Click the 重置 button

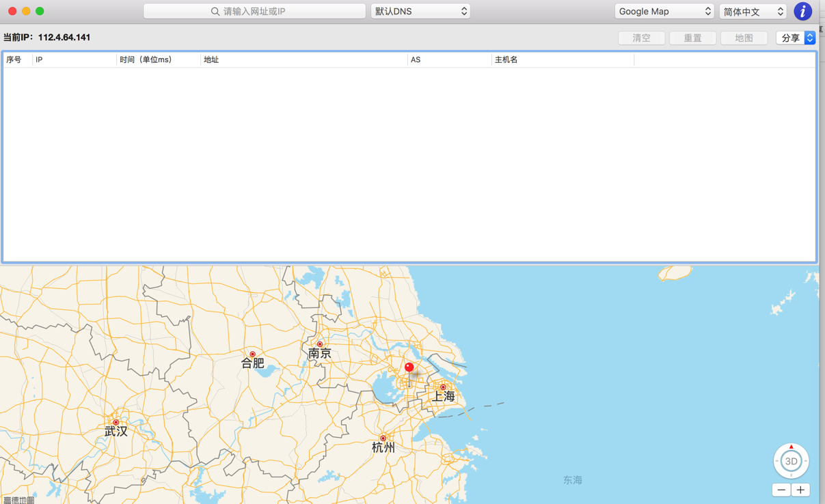coord(693,38)
